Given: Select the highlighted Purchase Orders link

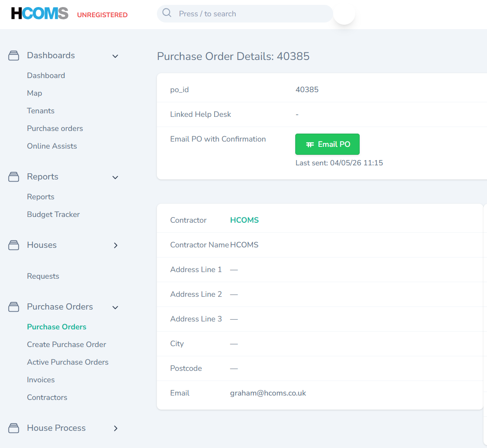Looking at the screenshot, I should click(56, 327).
